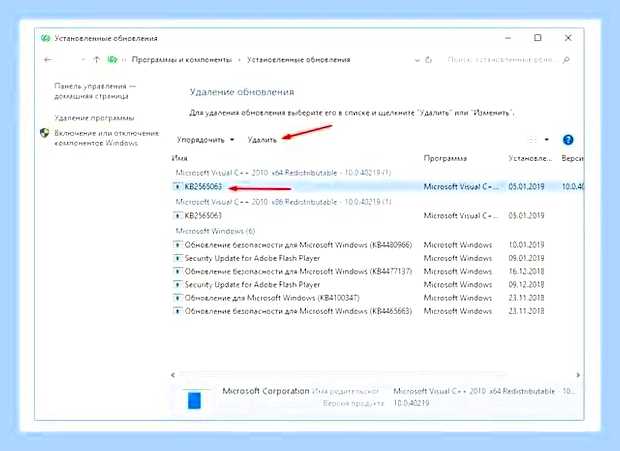Click the 16.12.2018 install date cell
Image resolution: width=620 pixels, height=451 pixels.
click(526, 272)
